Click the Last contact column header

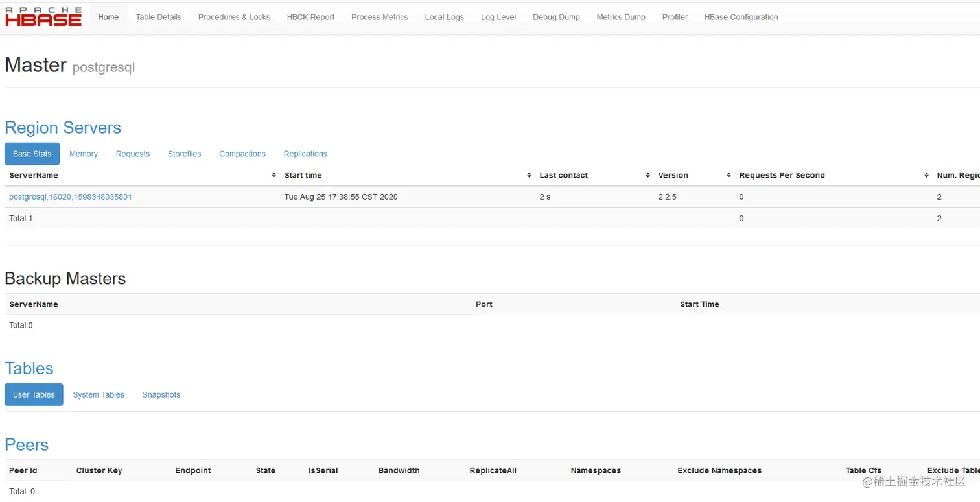click(x=564, y=176)
